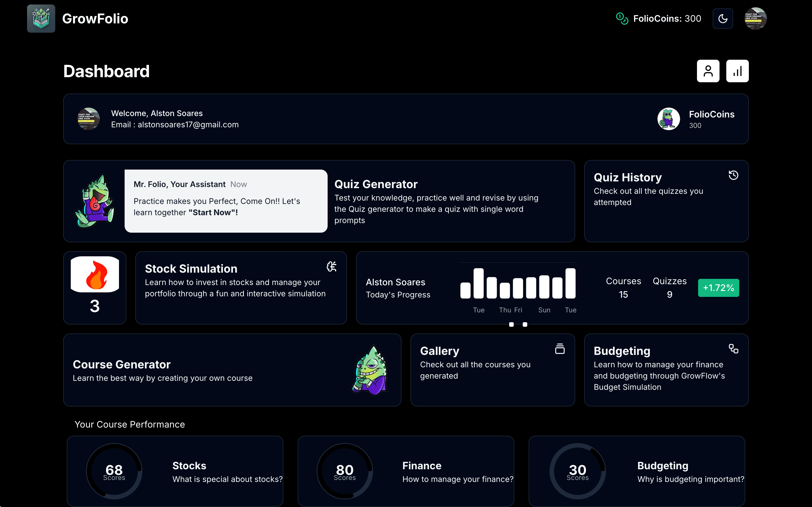Viewport: 812px width, 507px height.
Task: Click the GrowFolio logo icon
Action: click(41, 18)
